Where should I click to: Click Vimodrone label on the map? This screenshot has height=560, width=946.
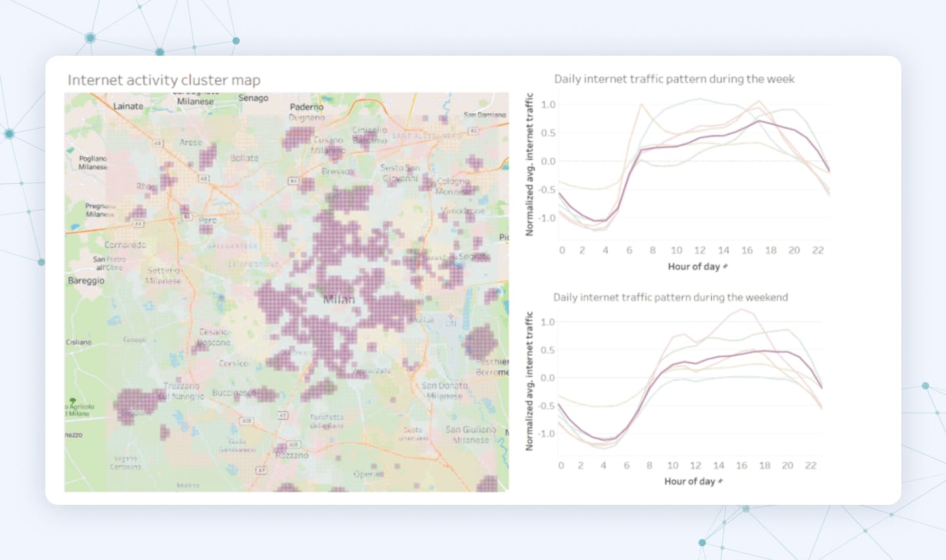coord(462,211)
